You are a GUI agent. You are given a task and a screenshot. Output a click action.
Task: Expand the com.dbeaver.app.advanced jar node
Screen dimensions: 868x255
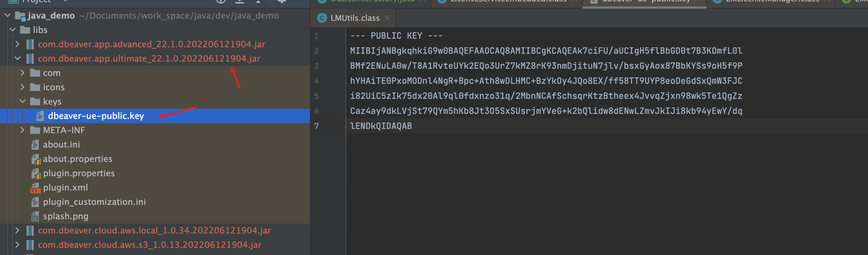pos(17,44)
